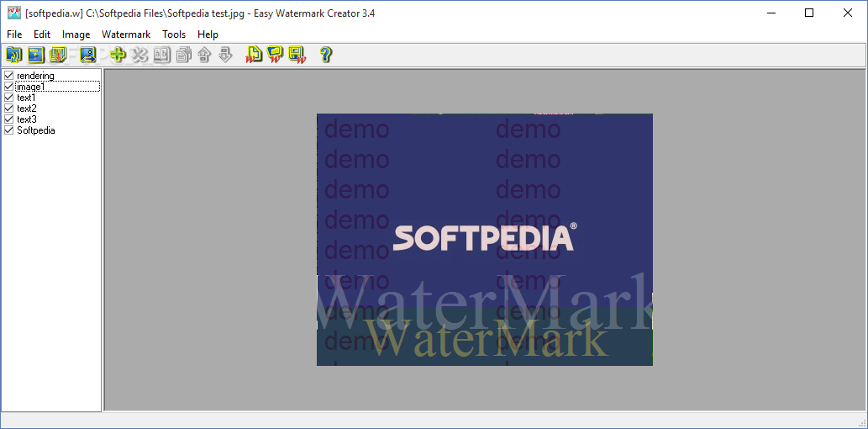Open the Edit menu

point(42,34)
